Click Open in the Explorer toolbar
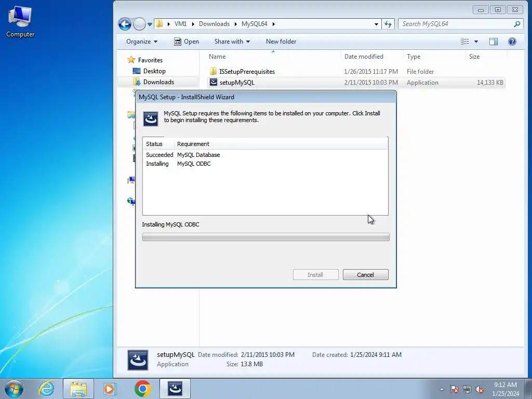Screen dimensions: 532x399 [x=187, y=42]
